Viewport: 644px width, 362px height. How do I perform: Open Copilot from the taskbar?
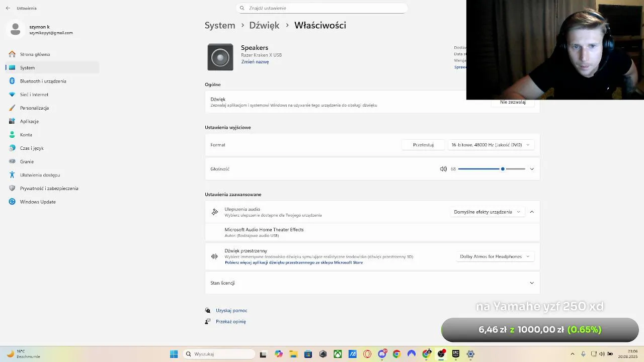pyautogui.click(x=279, y=354)
